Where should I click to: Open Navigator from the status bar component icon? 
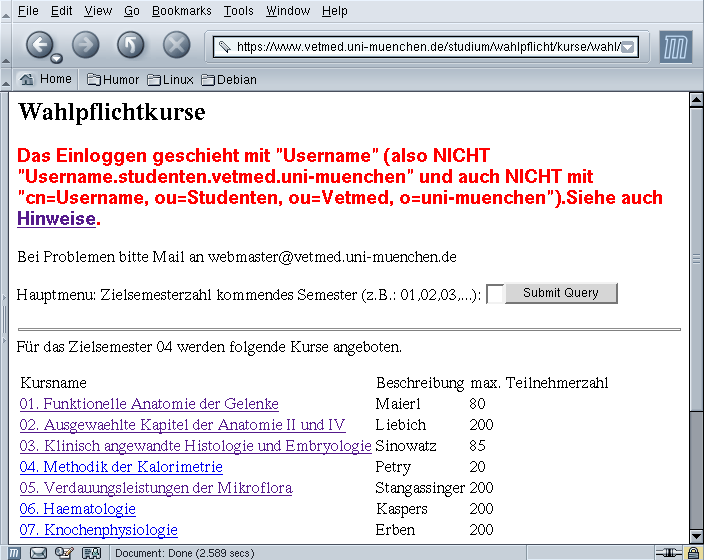pos(14,553)
